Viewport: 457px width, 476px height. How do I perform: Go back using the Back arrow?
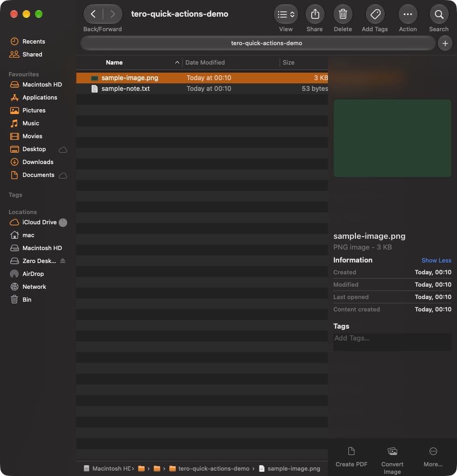pos(93,14)
